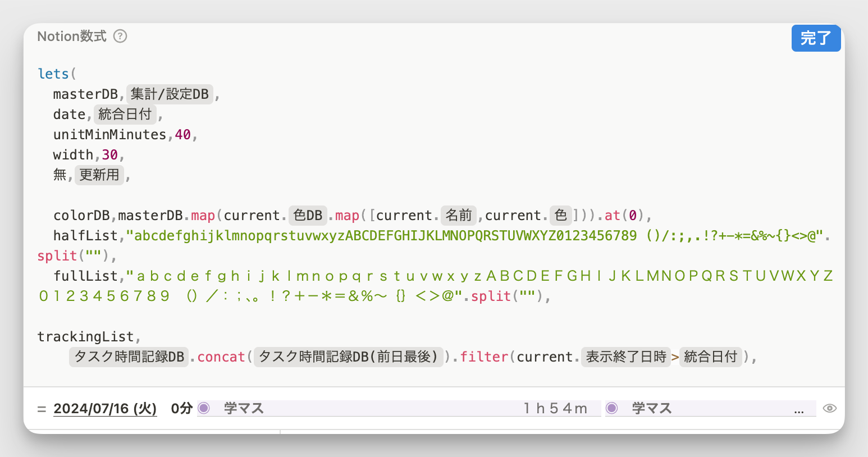Open the Notion formula help icon
Image resolution: width=868 pixels, height=457 pixels.
click(120, 36)
